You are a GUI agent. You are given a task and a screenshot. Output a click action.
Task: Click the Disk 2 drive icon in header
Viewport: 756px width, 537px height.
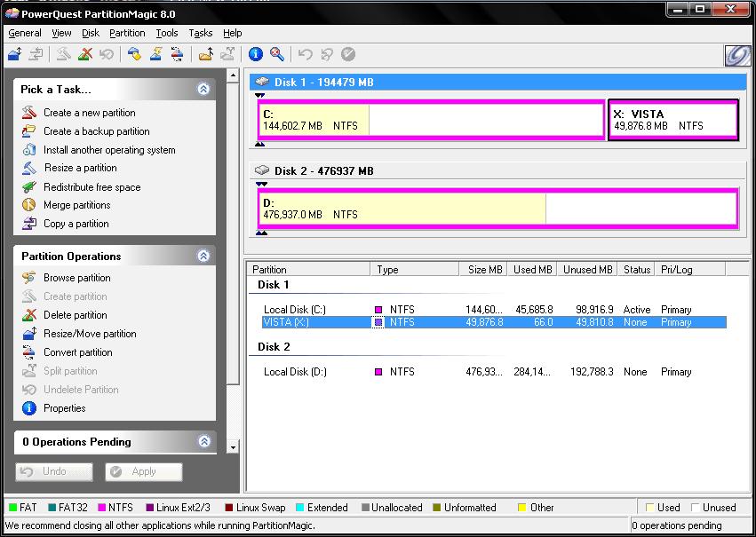(262, 170)
